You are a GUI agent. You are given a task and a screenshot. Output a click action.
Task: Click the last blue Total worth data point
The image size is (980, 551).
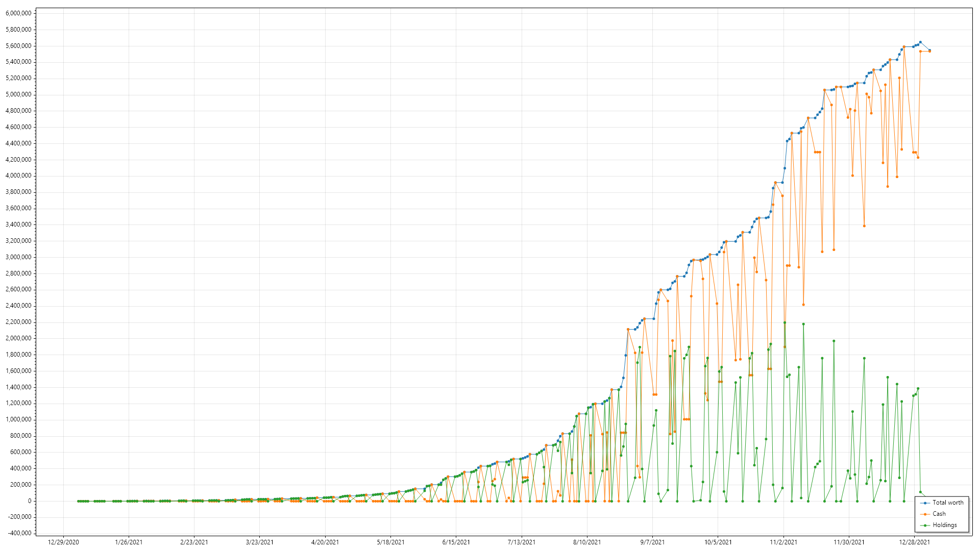(x=929, y=51)
